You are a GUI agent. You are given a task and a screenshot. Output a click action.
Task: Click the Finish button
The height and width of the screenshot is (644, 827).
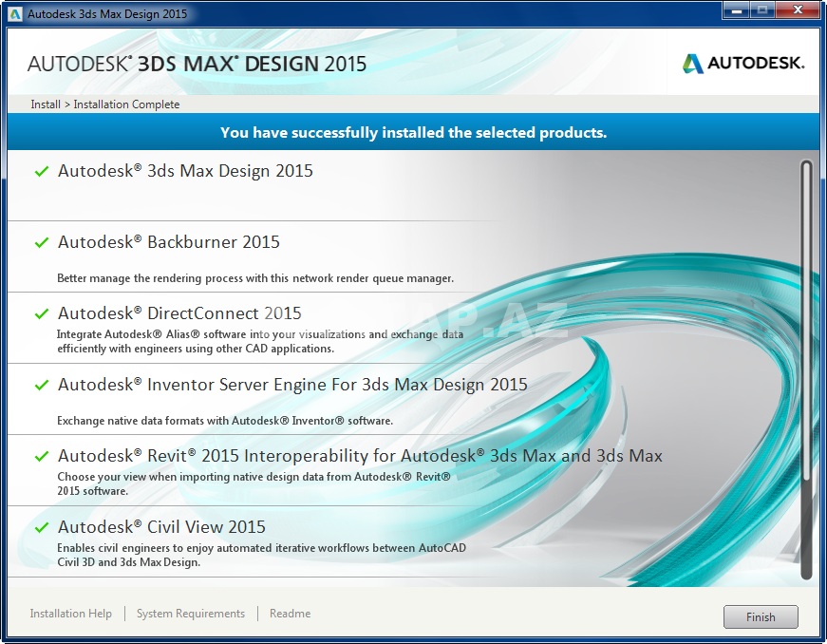tap(761, 616)
